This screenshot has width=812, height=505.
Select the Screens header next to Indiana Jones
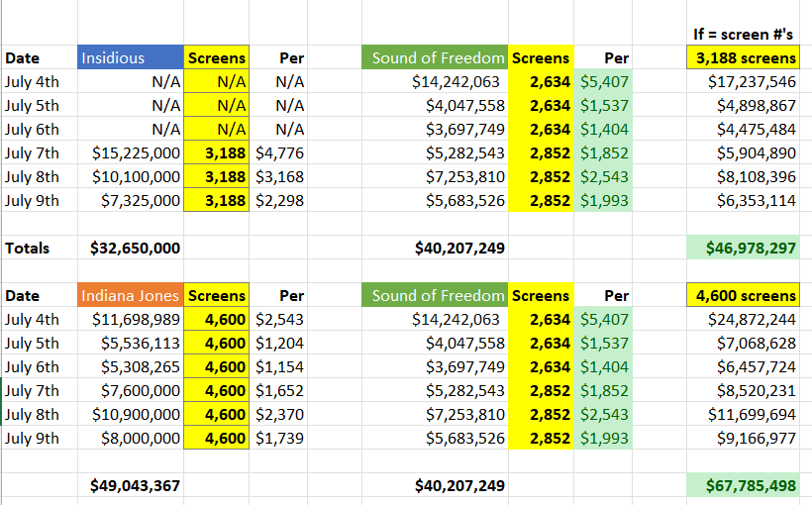[217, 295]
